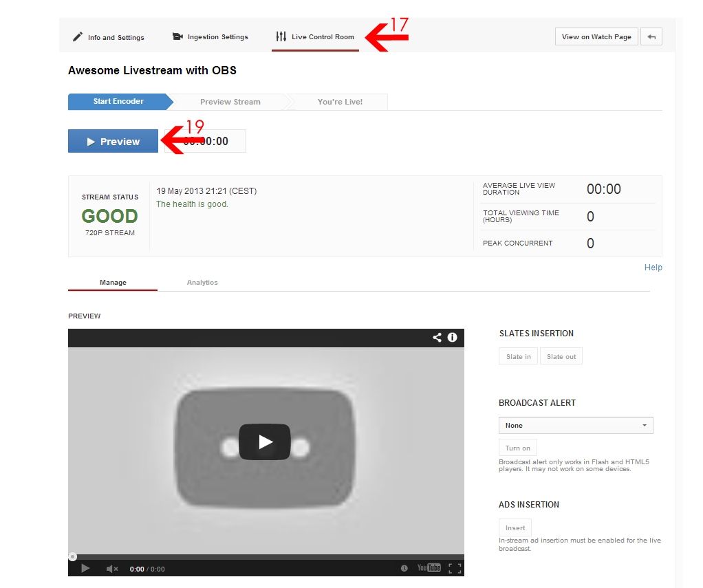703x588 pixels.
Task: Click the PEAK CONCURRENT label
Action: [x=517, y=243]
